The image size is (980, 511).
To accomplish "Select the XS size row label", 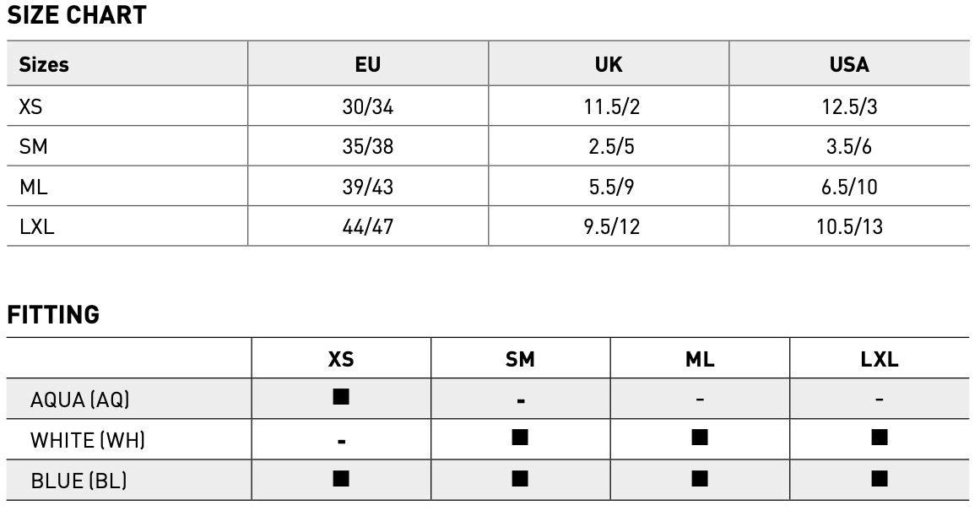I will [x=30, y=107].
